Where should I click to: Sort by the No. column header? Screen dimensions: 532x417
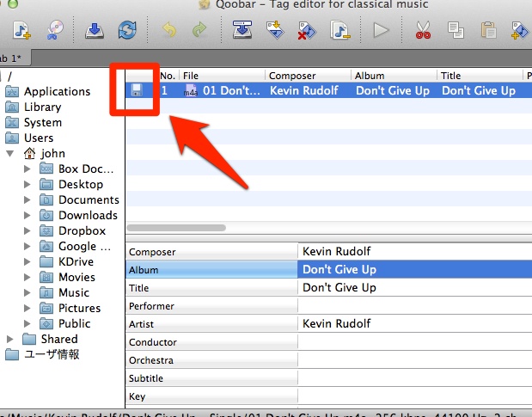coord(169,76)
